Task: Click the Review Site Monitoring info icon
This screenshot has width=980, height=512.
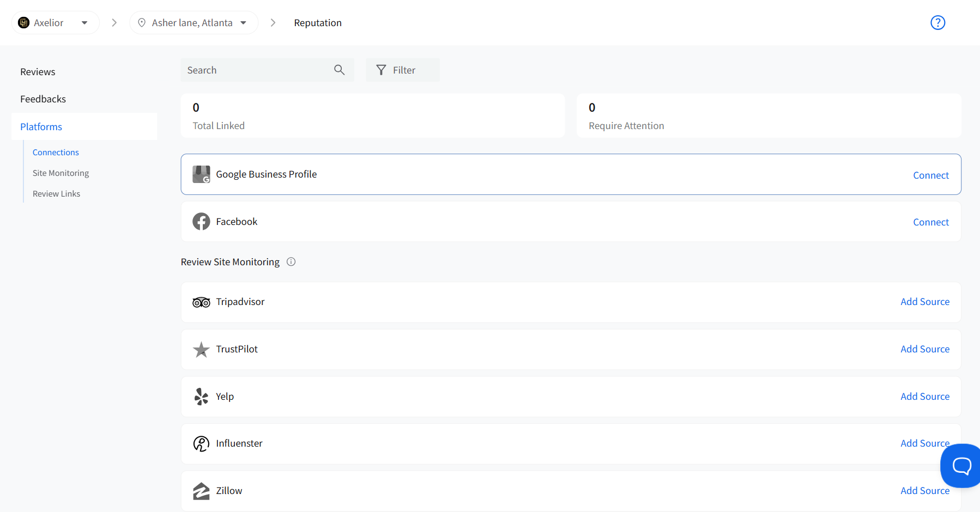Action: click(x=291, y=262)
